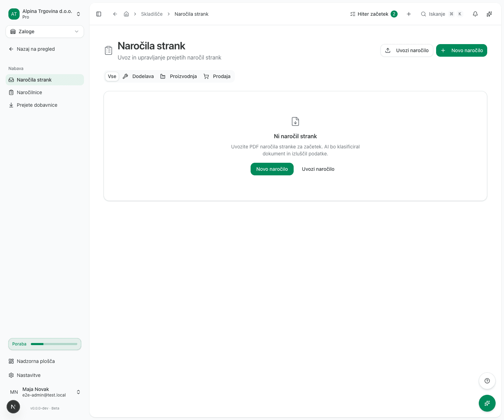Expand the Alpina Trgovina company switcher
This screenshot has height=420, width=504.
pos(45,14)
